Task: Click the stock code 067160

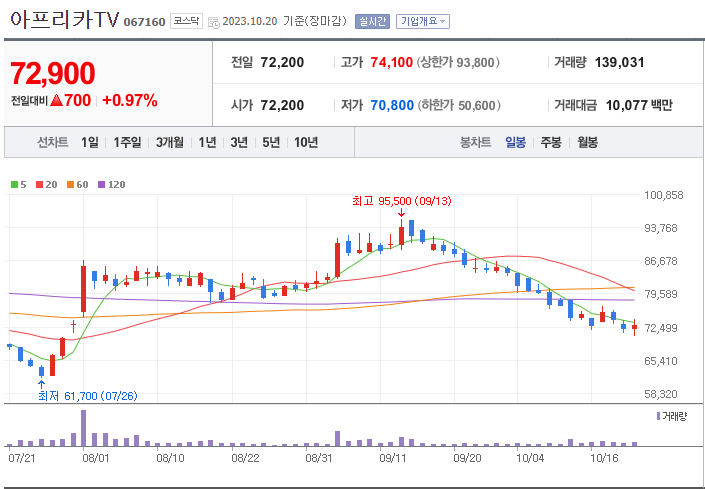Action: [144, 22]
